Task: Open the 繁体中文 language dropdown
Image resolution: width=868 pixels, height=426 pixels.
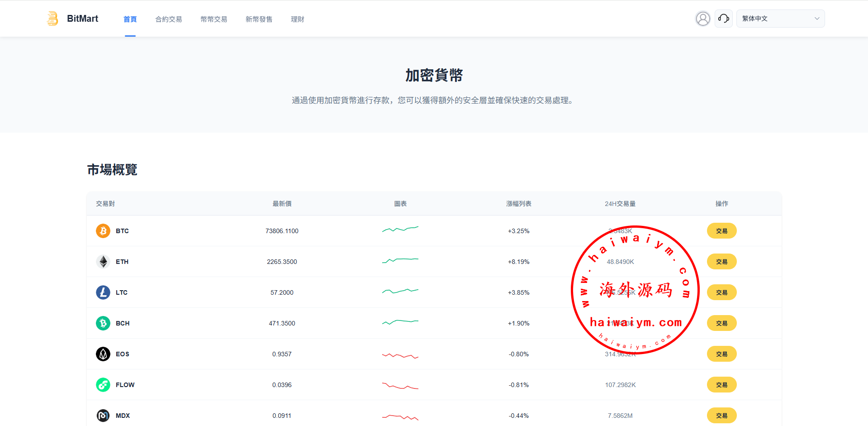Action: coord(780,19)
